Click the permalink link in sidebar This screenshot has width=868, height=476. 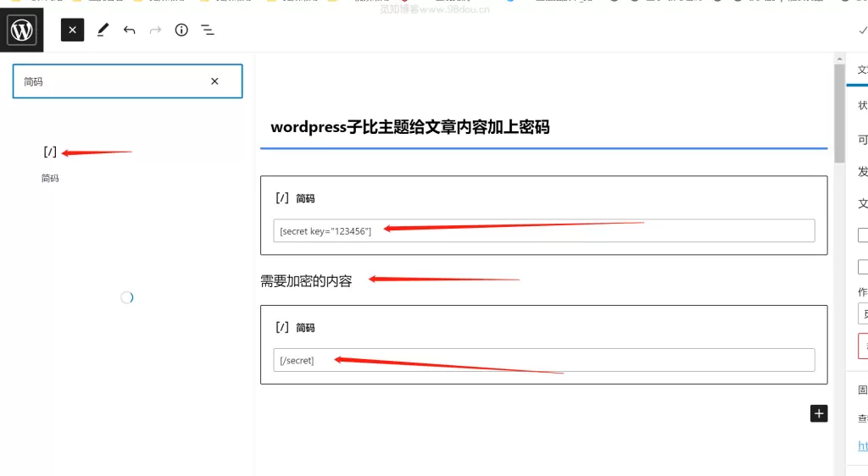click(x=862, y=446)
